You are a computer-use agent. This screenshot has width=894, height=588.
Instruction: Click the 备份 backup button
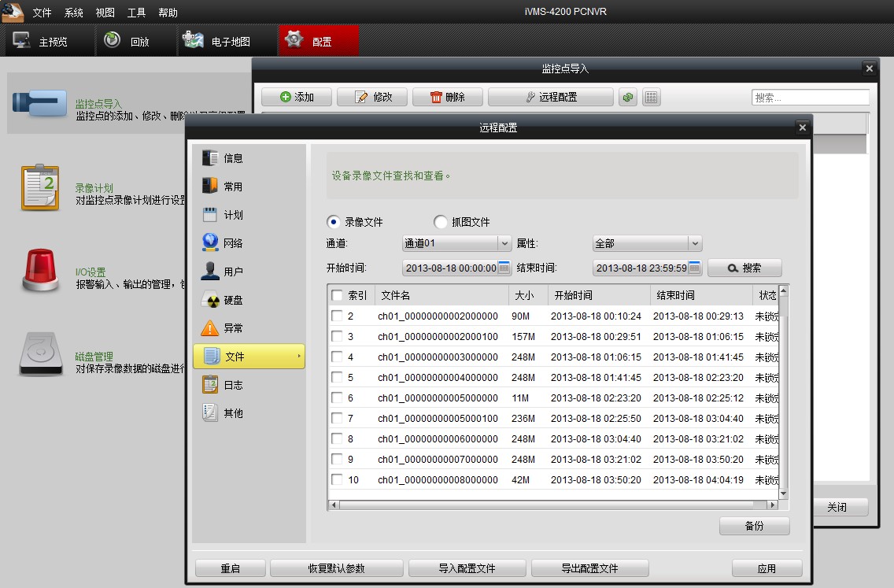[x=754, y=526]
